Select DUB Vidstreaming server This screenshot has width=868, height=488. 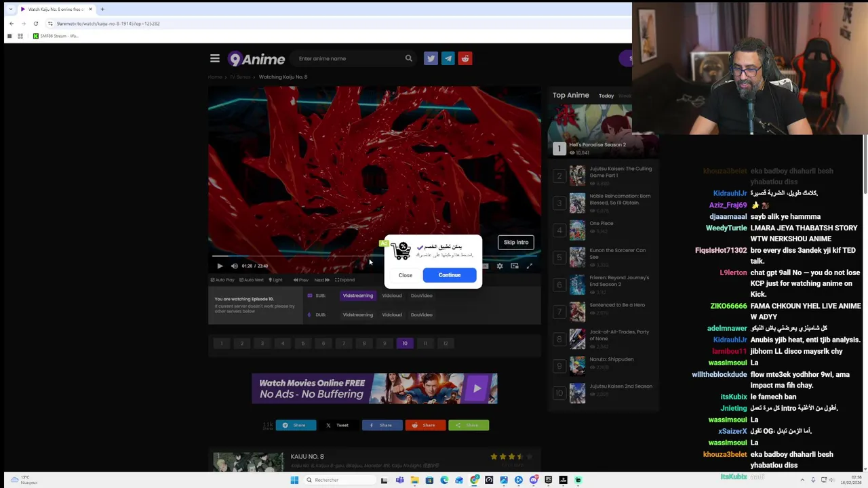tap(358, 314)
